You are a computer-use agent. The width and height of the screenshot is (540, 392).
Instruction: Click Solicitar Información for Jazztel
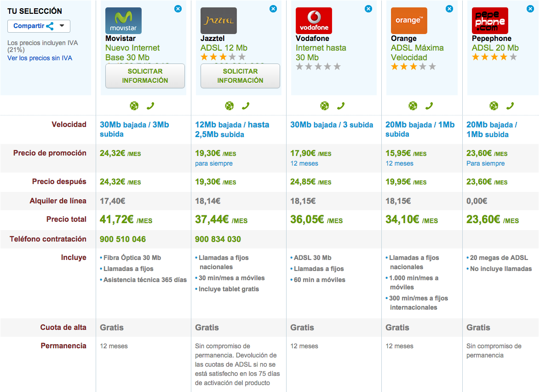click(x=241, y=76)
